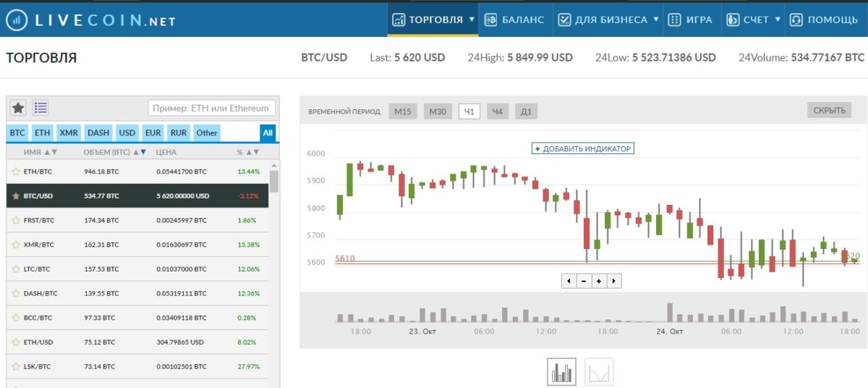This screenshot has width=868, height=388.
Task: Set chart period to Ч1
Action: (469, 111)
